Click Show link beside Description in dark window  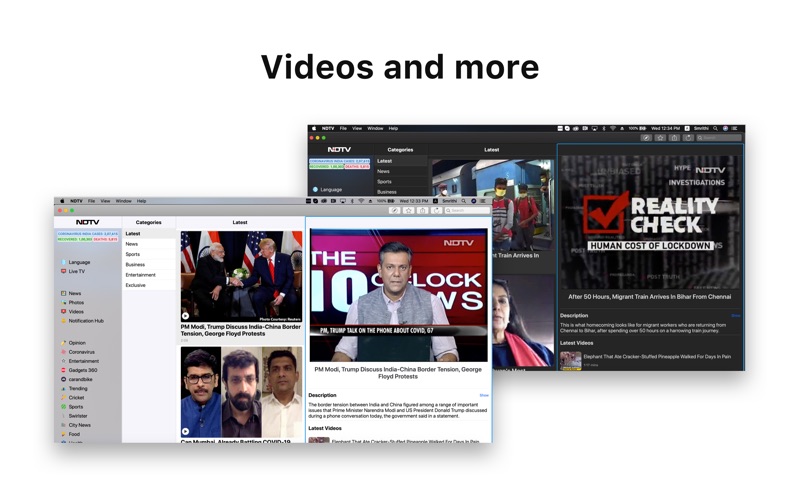pos(736,316)
